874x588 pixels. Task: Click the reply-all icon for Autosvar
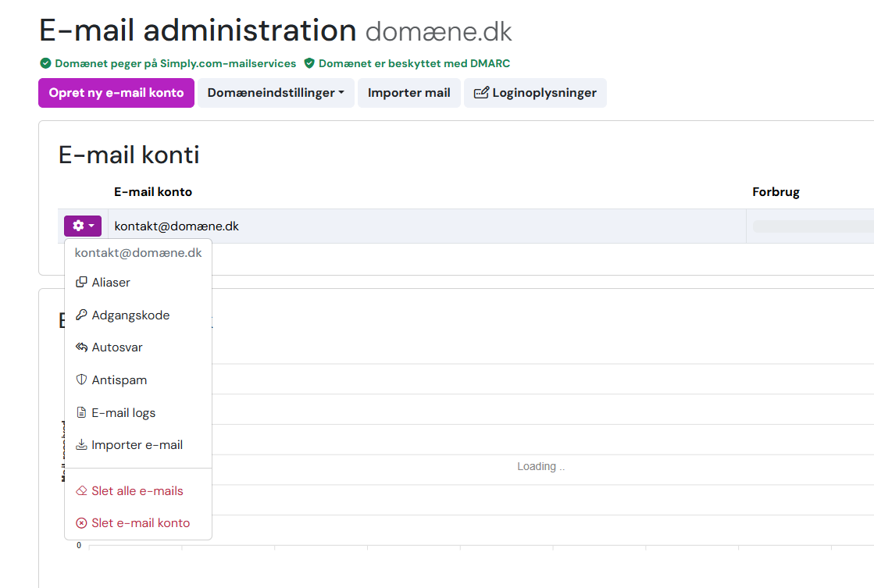pos(81,347)
